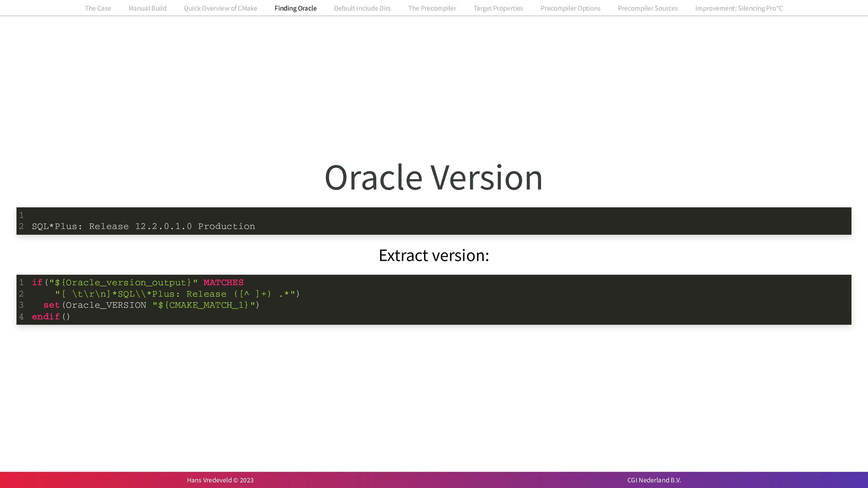The width and height of the screenshot is (868, 488).
Task: Open The Precompiler section
Action: click(432, 8)
